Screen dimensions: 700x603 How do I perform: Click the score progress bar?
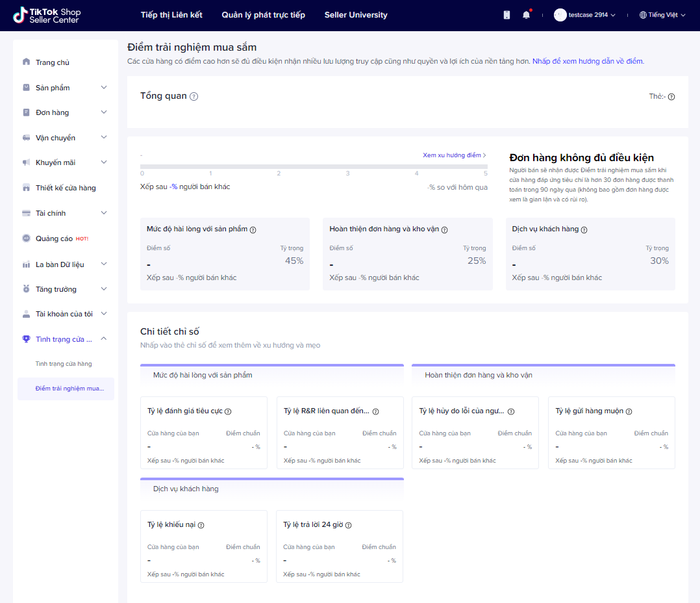[x=314, y=167]
